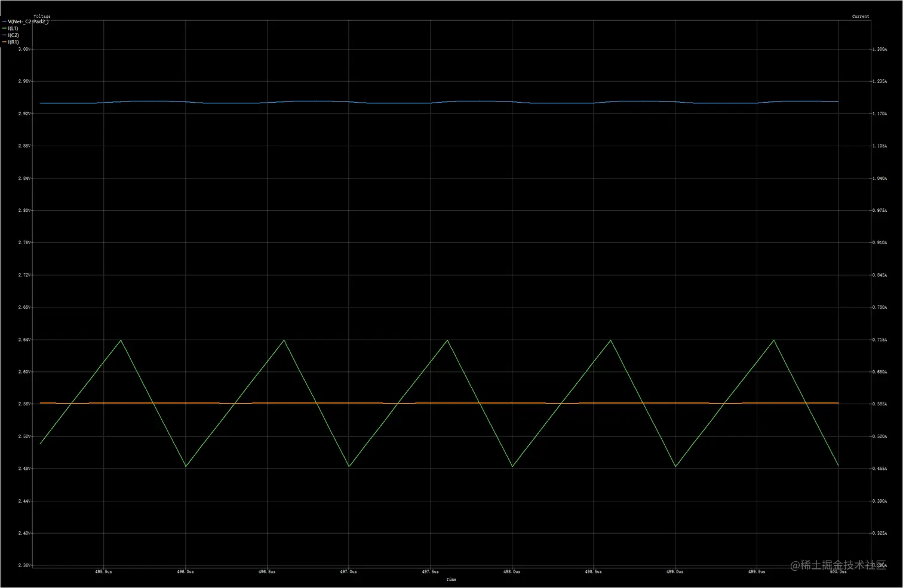This screenshot has width=903, height=588.
Task: Click the 1.170A current axis label
Action: pyautogui.click(x=880, y=113)
